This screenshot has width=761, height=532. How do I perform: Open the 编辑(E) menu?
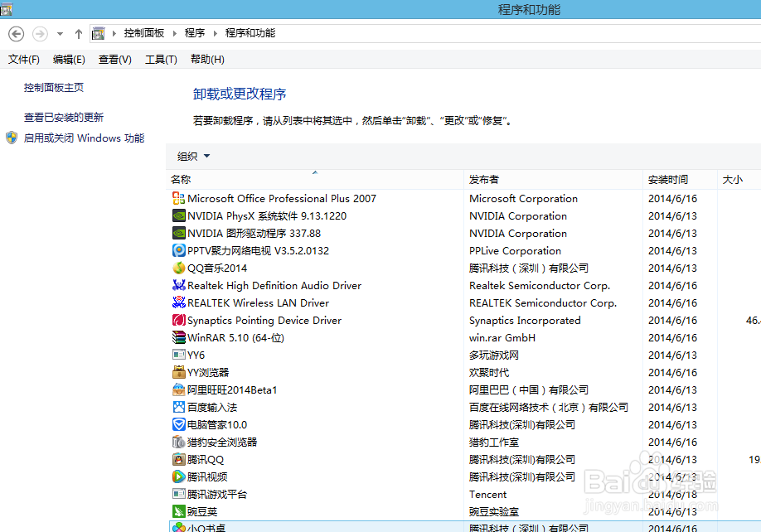(69, 59)
